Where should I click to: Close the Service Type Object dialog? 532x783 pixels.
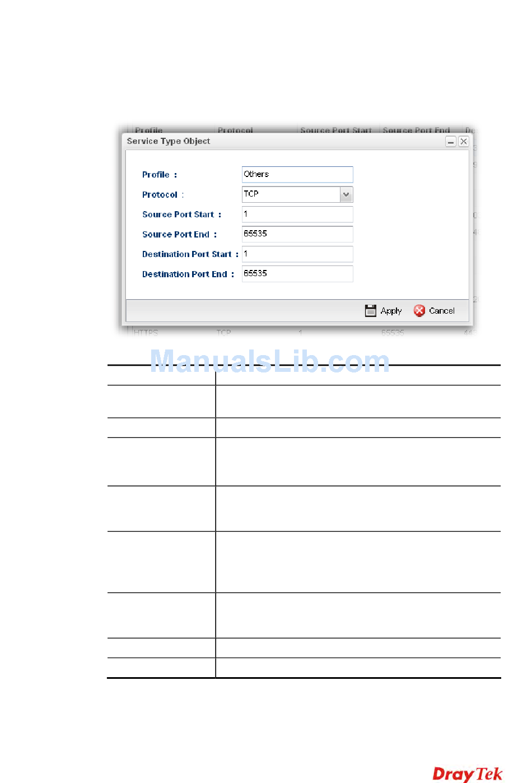463,142
